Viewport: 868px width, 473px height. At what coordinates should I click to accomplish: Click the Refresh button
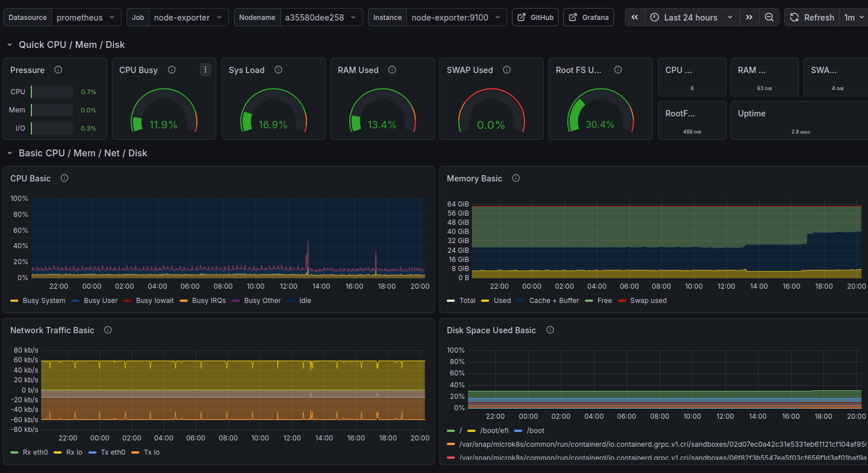pos(812,17)
